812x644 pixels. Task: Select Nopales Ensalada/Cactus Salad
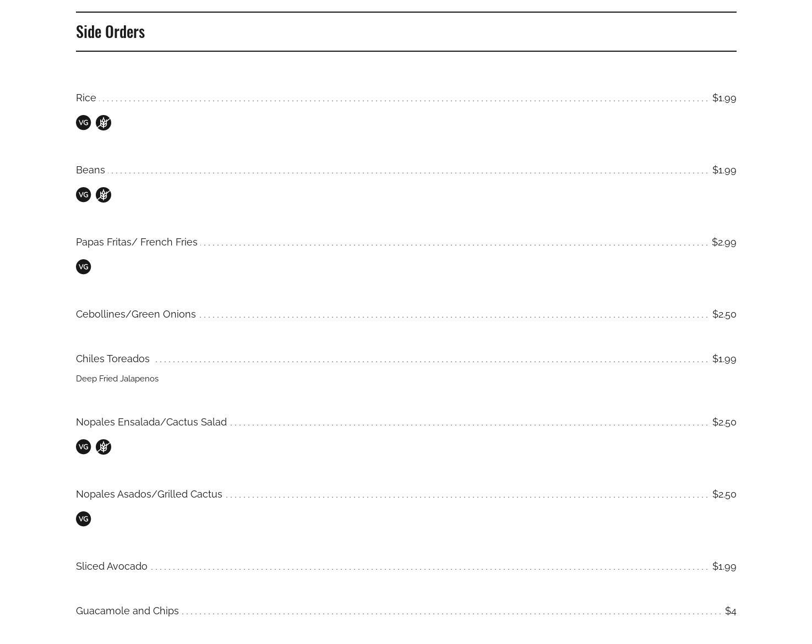point(151,422)
